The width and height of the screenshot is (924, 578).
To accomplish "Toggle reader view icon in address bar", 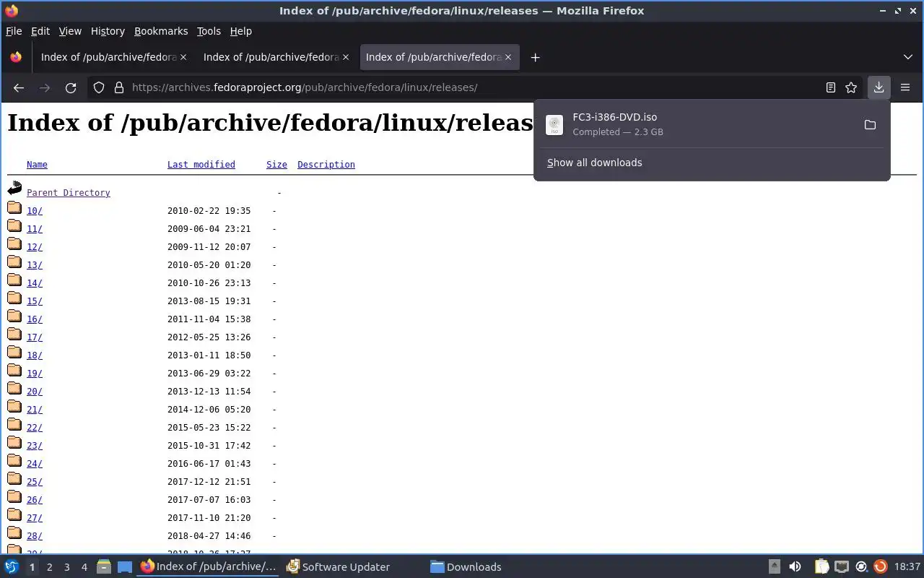I will [x=831, y=87].
